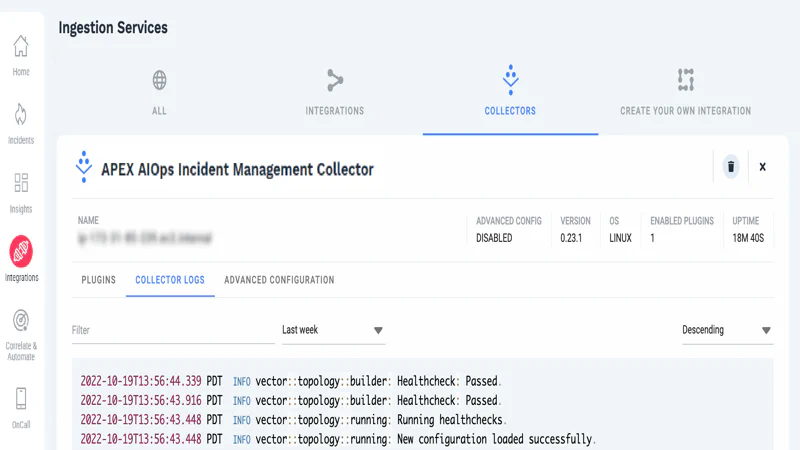The image size is (800, 450).
Task: Click the collector icon beside title
Action: coord(84,168)
